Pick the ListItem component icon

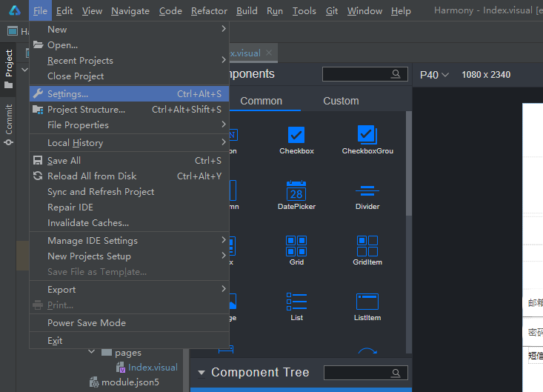(x=367, y=302)
